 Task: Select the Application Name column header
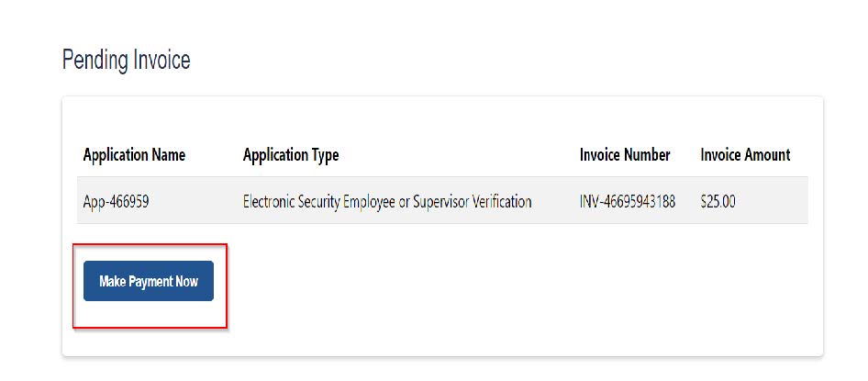click(x=134, y=155)
